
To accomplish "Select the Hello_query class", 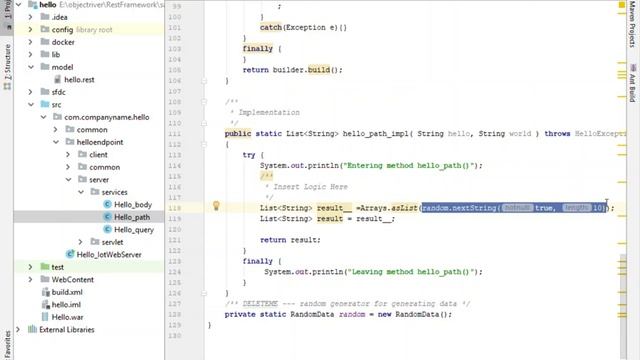I will 134,229.
